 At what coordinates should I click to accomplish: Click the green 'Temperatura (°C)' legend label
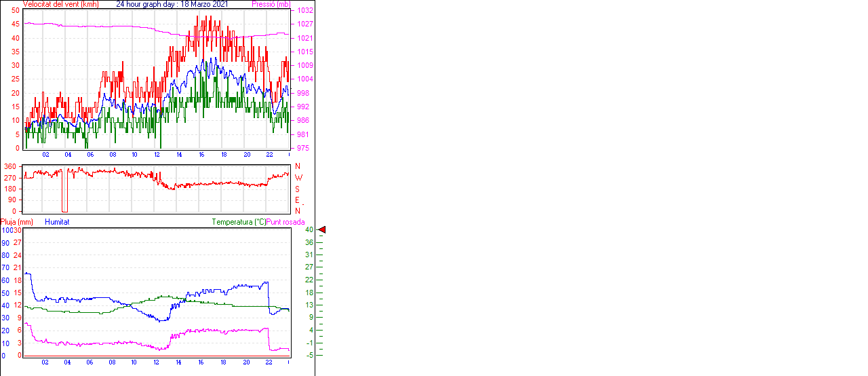click(x=239, y=222)
